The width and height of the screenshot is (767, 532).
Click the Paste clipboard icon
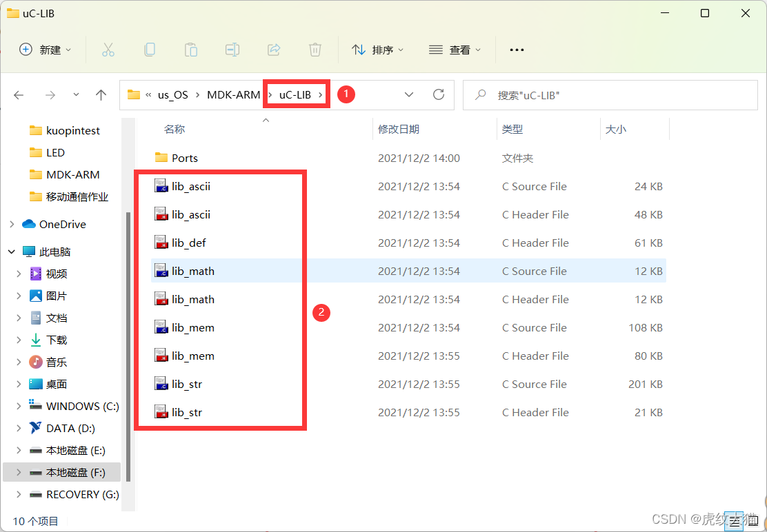[191, 50]
